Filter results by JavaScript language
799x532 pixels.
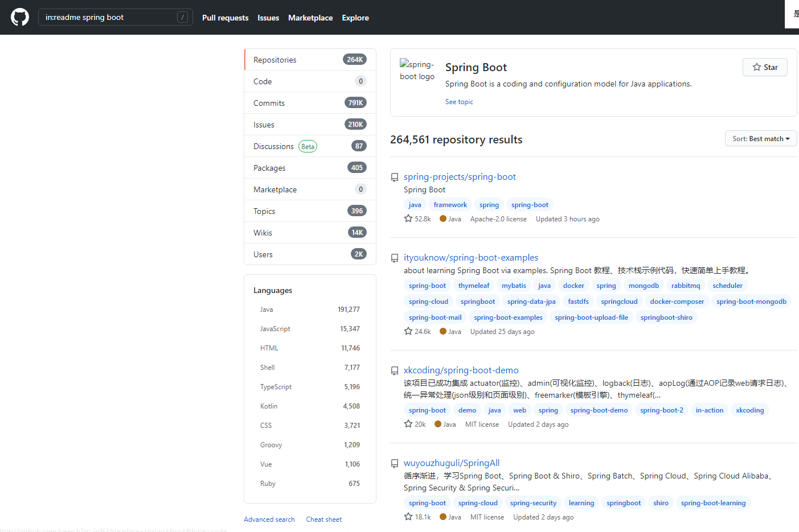pos(310,329)
